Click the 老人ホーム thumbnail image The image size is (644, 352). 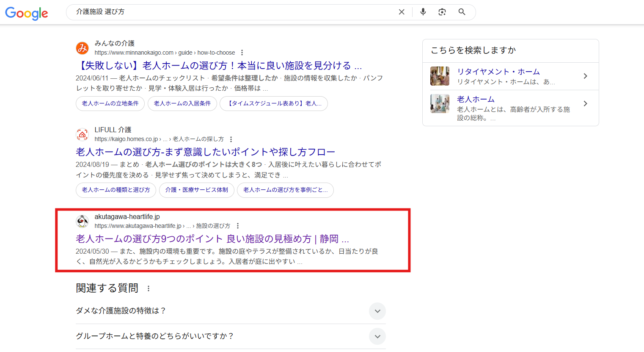pos(440,104)
